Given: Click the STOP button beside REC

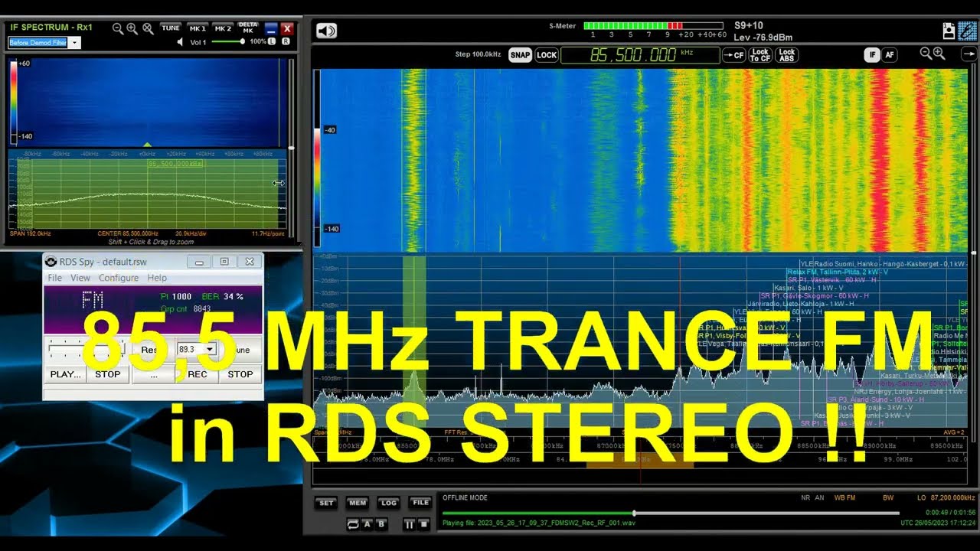Looking at the screenshot, I should (240, 374).
